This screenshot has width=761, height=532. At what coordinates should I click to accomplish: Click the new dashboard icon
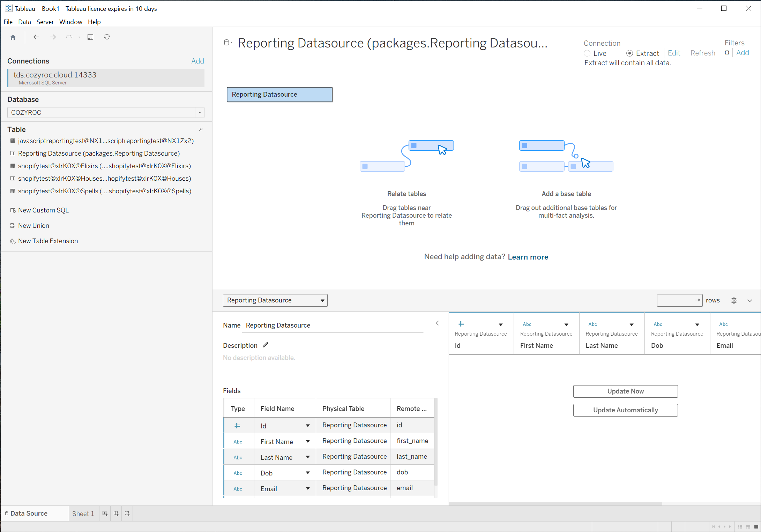pyautogui.click(x=116, y=514)
